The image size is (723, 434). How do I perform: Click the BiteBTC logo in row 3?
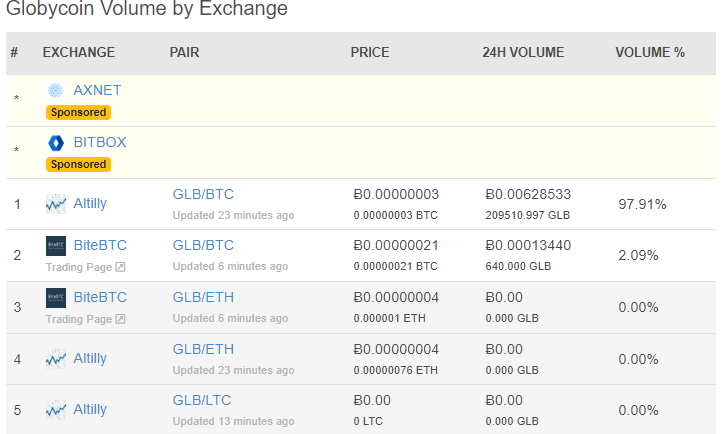(x=56, y=298)
